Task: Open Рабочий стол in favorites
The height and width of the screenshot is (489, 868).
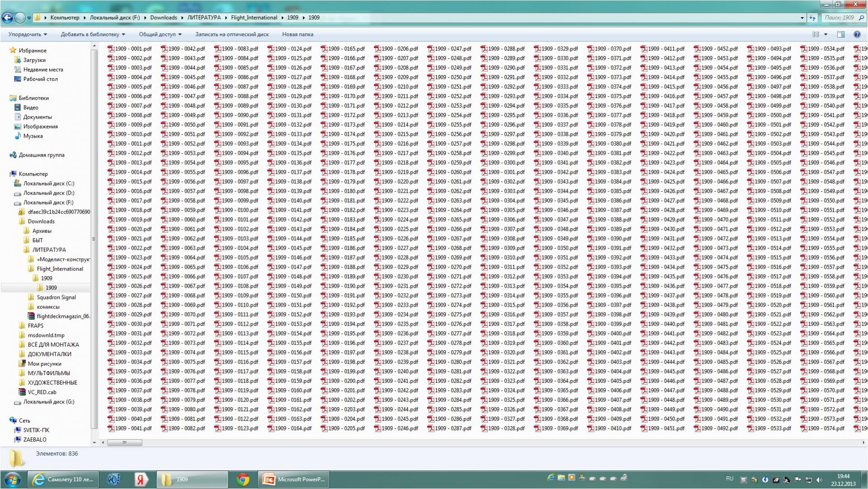Action: tap(40, 79)
